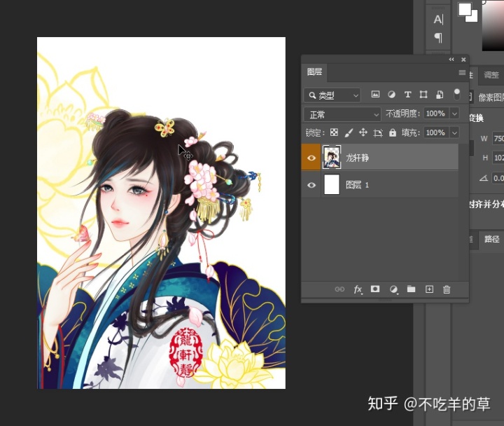
Task: Open the Paragraph panel icon
Action: (438, 38)
